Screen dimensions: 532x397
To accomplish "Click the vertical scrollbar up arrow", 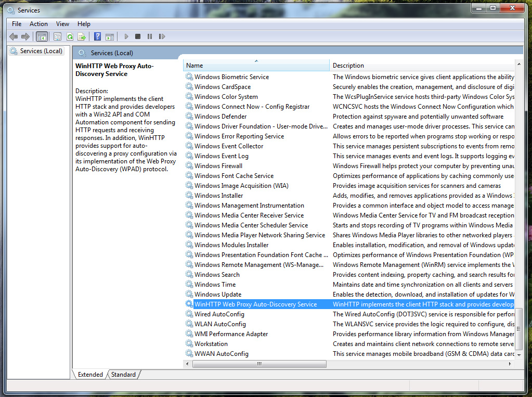I will point(519,64).
